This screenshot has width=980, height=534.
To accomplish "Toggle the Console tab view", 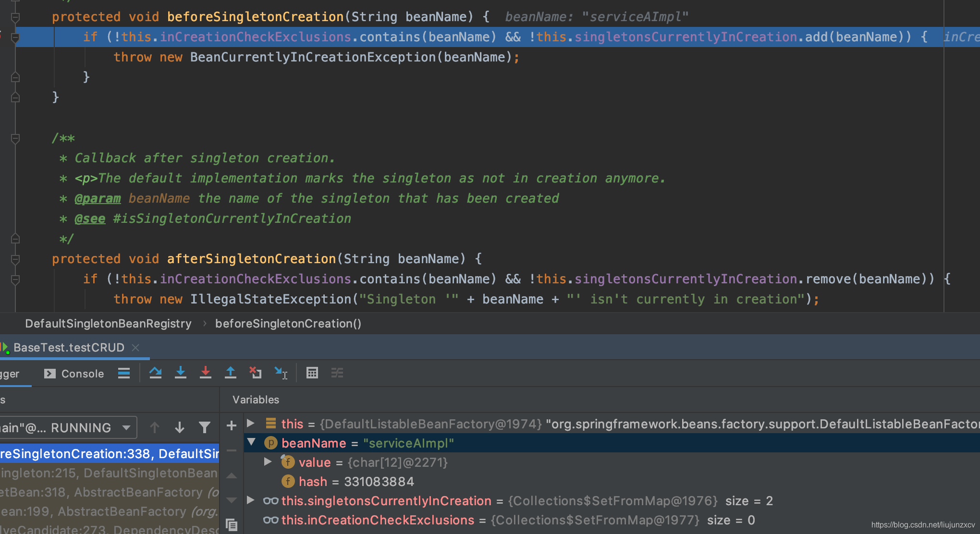I will [x=75, y=374].
